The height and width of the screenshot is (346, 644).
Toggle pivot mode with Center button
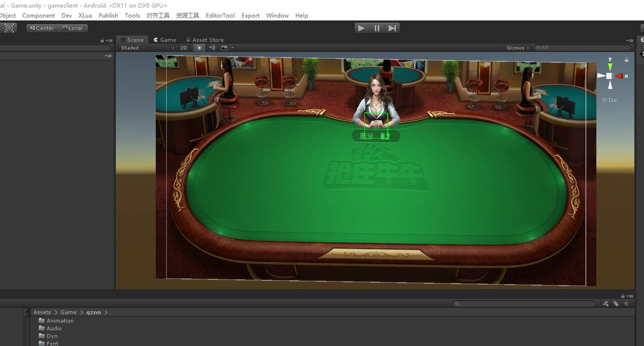[42, 28]
